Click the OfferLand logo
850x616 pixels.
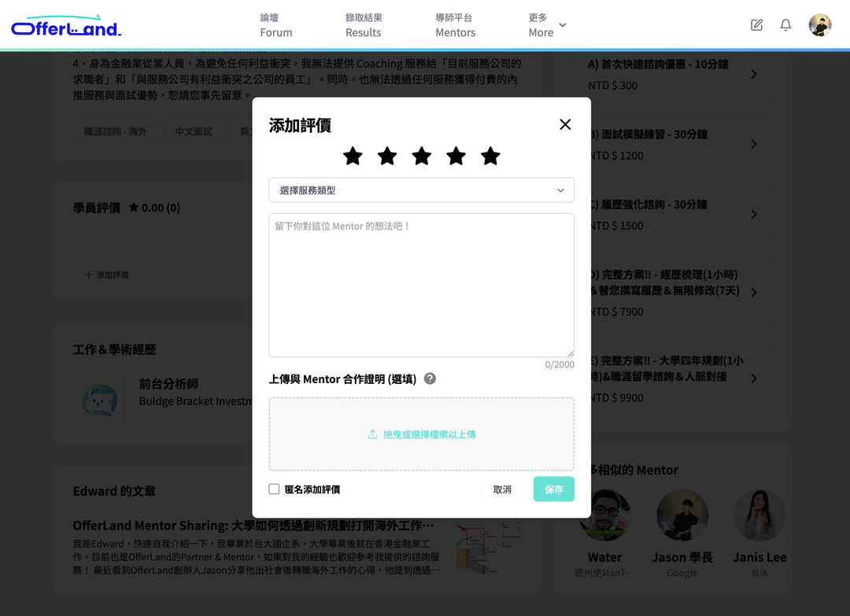pos(66,26)
